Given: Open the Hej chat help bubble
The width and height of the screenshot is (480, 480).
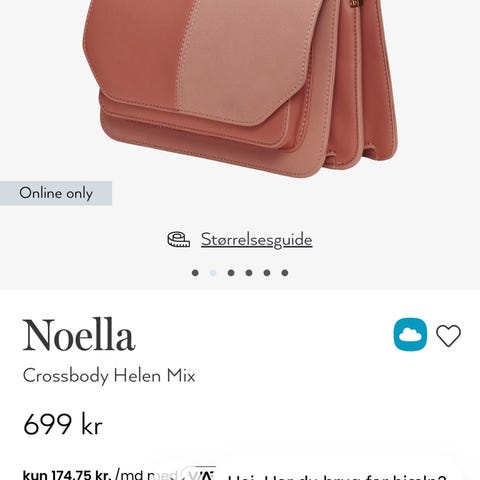Looking at the screenshot, I should pyautogui.click(x=337, y=477).
